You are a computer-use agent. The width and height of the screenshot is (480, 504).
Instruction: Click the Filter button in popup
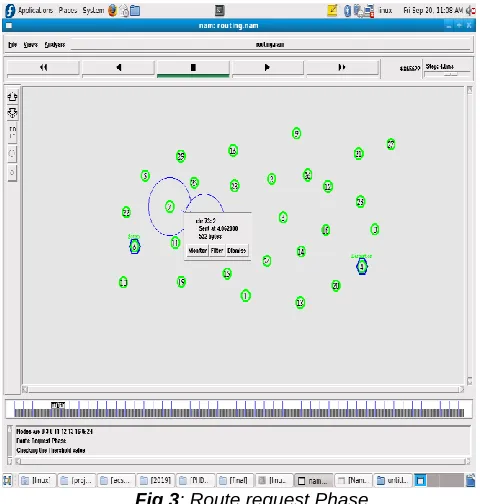[217, 250]
